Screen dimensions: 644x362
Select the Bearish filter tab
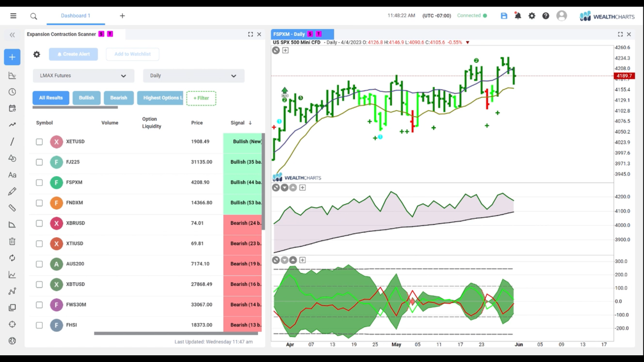pos(119,98)
